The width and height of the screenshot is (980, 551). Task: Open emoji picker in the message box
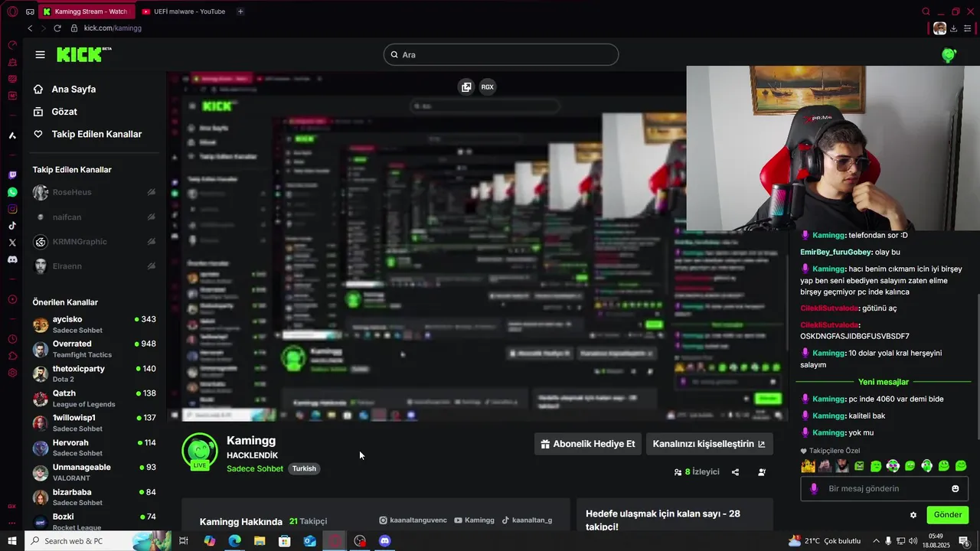955,488
